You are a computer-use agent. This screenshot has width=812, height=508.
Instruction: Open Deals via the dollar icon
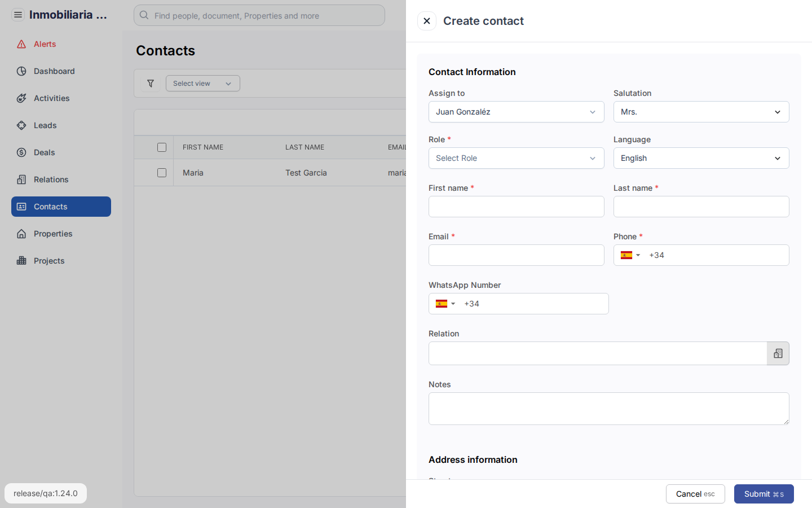[x=21, y=152]
